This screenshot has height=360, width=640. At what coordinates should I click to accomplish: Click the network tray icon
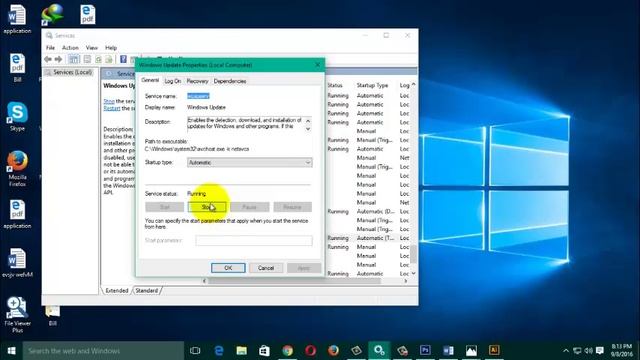click(577, 351)
